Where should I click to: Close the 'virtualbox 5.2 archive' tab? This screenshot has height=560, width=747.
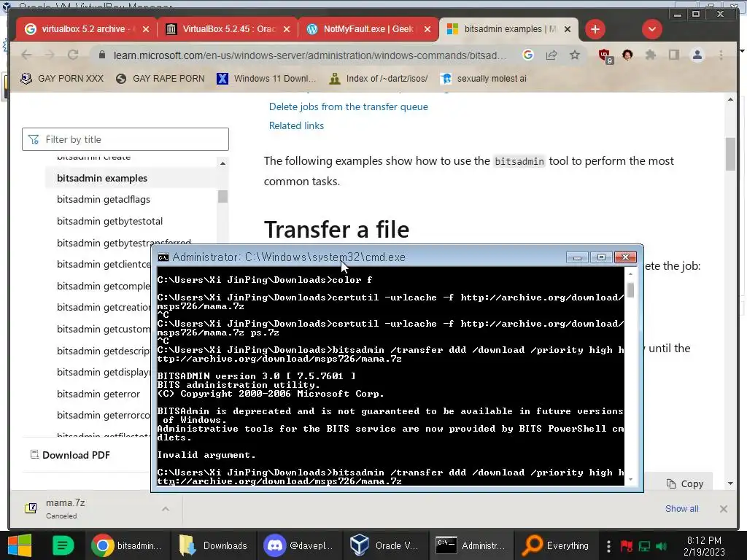[146, 29]
